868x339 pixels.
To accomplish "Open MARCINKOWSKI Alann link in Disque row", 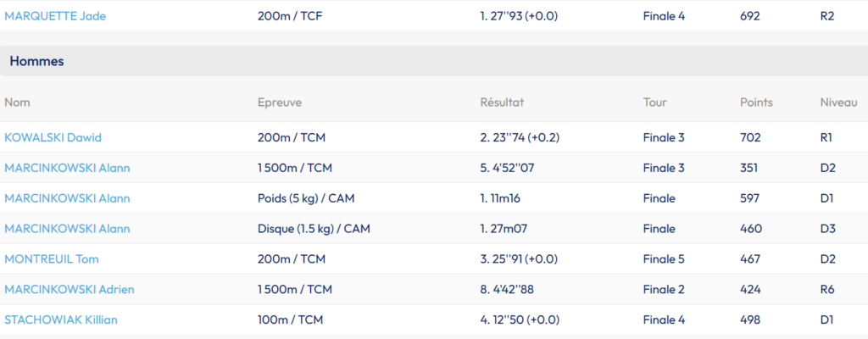I will tap(67, 229).
